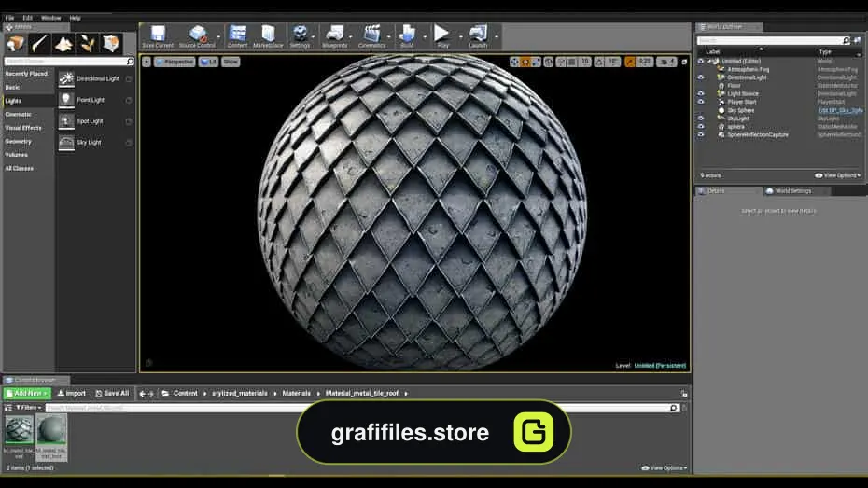Click the Build lighting toolbar icon

click(x=407, y=36)
